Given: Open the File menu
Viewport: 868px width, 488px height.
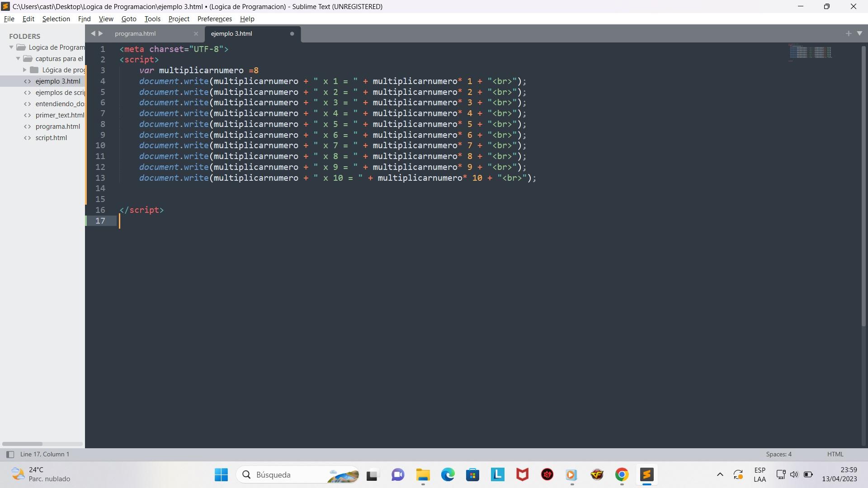Looking at the screenshot, I should (9, 19).
